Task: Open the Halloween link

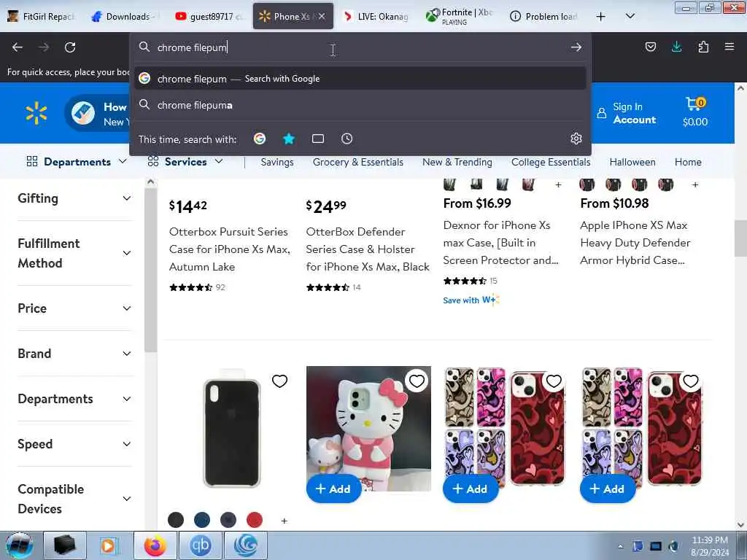Action: (632, 162)
